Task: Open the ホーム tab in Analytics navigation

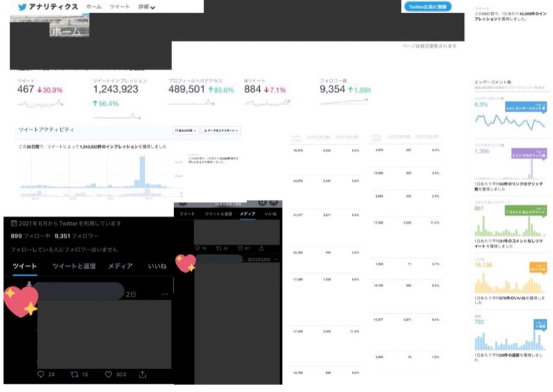Action: (x=94, y=7)
